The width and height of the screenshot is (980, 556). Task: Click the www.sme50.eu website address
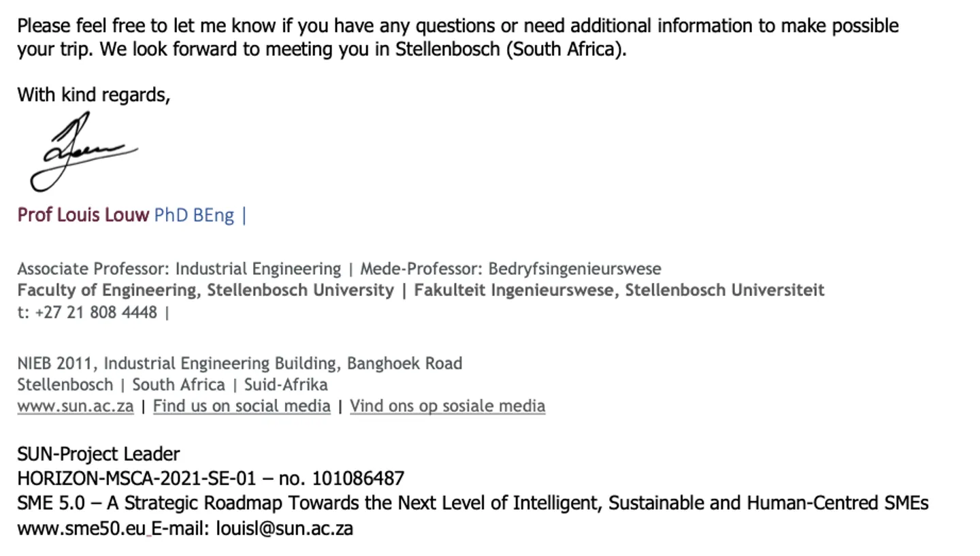pyautogui.click(x=82, y=529)
